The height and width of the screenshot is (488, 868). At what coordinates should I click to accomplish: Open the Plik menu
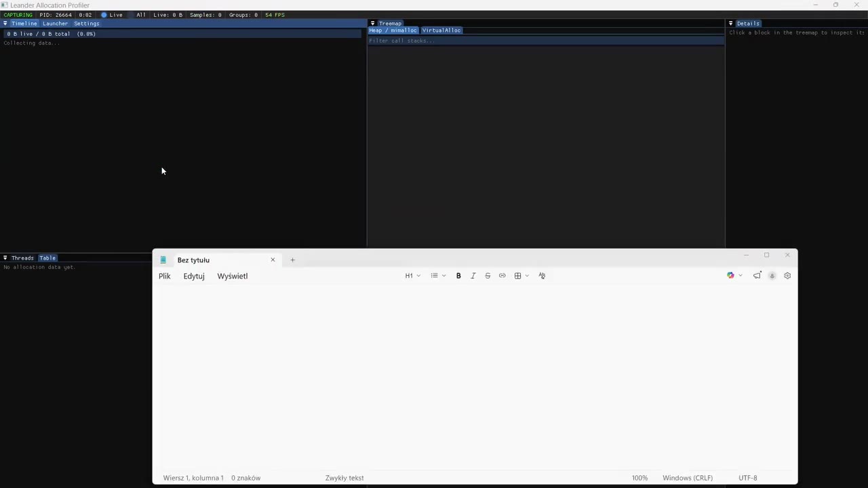(x=165, y=276)
